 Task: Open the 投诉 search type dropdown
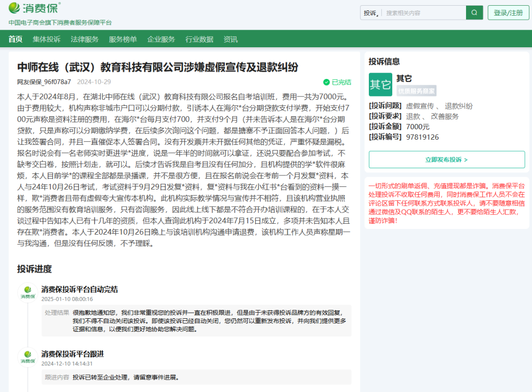tap(371, 13)
